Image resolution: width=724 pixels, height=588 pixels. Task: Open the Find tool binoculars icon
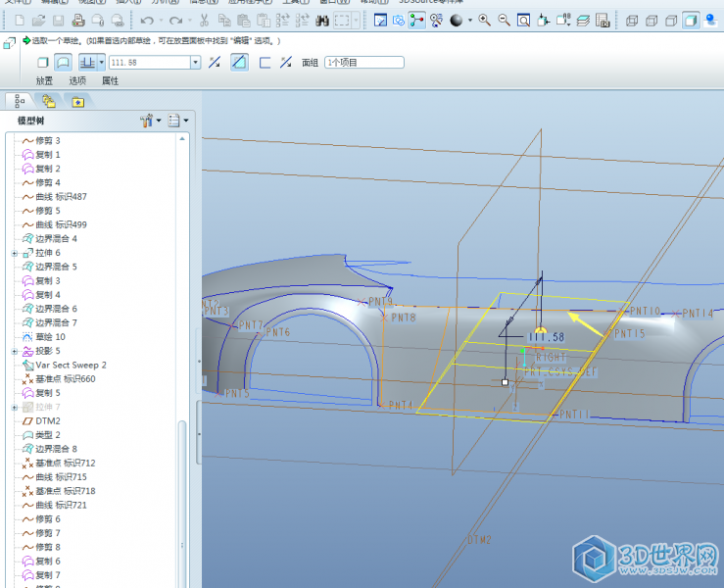click(x=321, y=21)
